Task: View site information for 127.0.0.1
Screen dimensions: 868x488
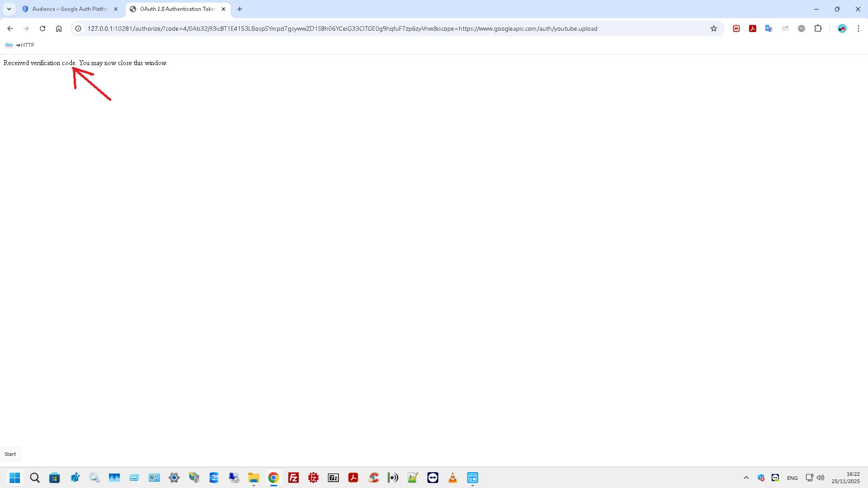Action: [78, 28]
